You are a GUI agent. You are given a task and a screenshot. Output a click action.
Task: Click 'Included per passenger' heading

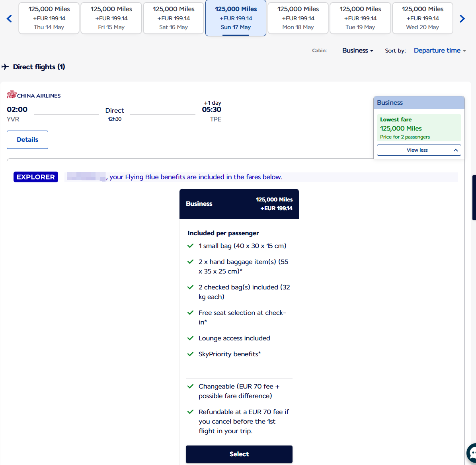223,233
